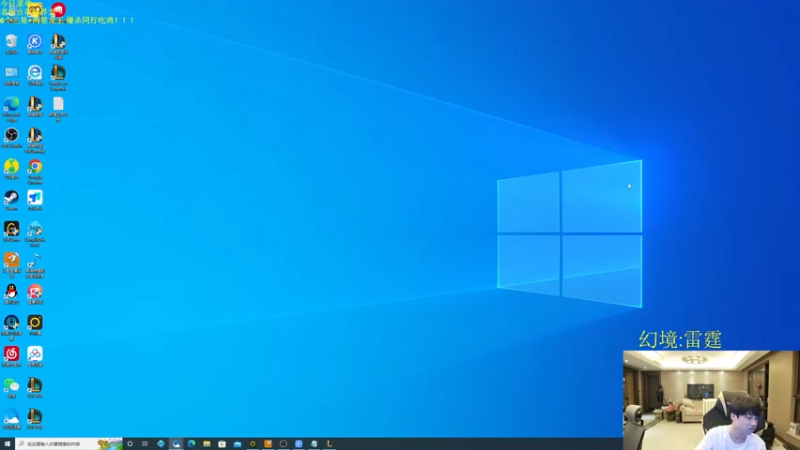Screen dimensions: 800x450
Task: Launch the League of Legends labeled shortcut
Action: click(58, 78)
